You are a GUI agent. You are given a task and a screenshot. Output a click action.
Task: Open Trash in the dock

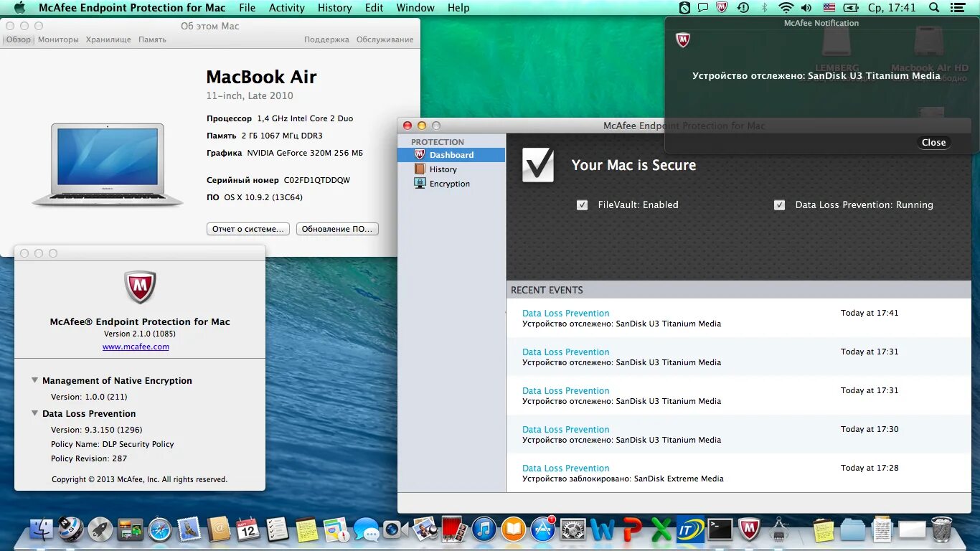coord(941,529)
